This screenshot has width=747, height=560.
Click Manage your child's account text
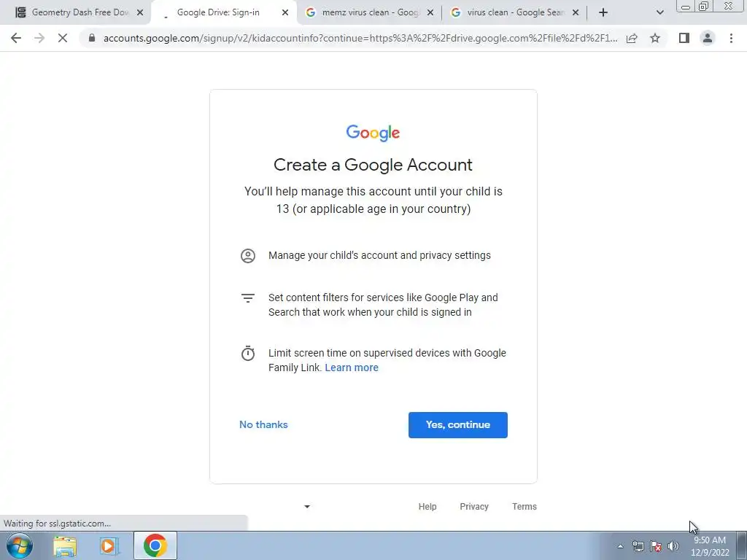pyautogui.click(x=379, y=255)
